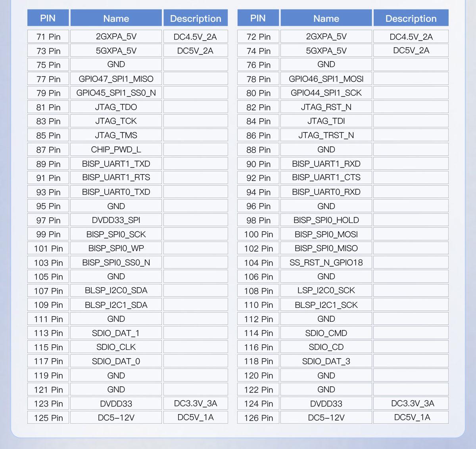
Task: Select SS_RST_N_GPIO18 name cell
Action: (326, 263)
